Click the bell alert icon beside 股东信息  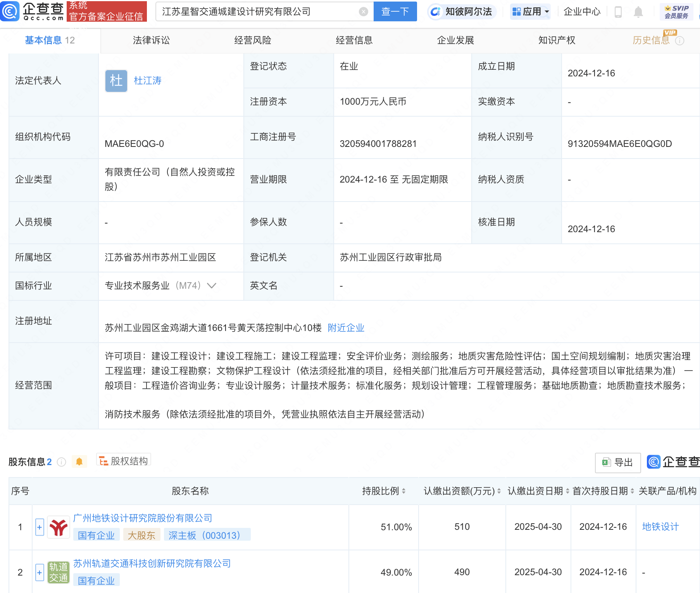click(79, 461)
